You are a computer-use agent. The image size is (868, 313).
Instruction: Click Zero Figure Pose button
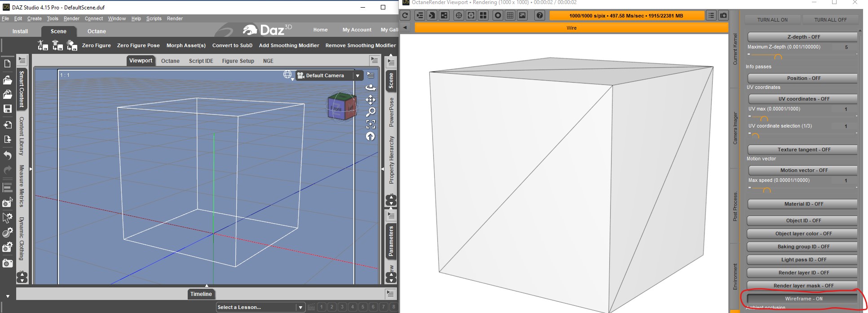138,45
